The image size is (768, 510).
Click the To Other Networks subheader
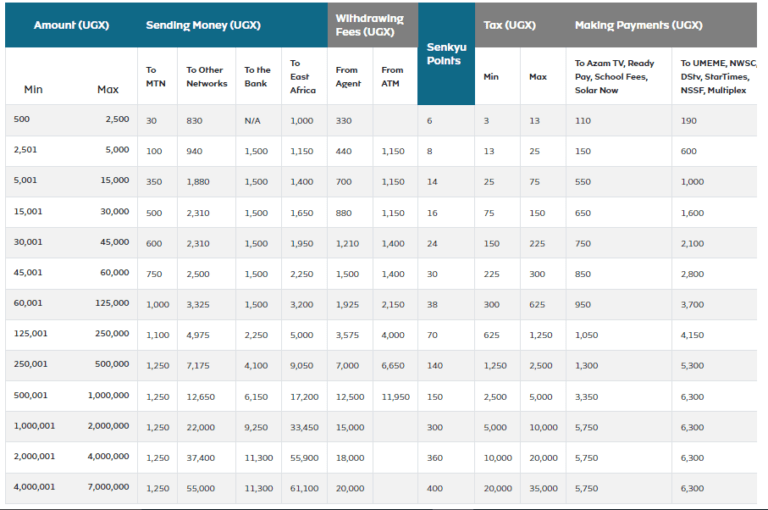tap(206, 76)
